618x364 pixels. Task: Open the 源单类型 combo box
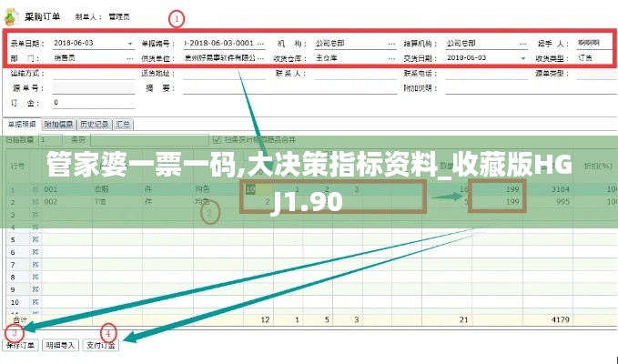[597, 74]
